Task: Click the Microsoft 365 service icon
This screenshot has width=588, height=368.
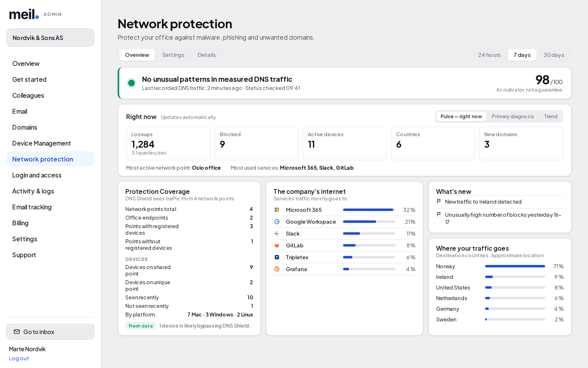Action: tap(277, 210)
